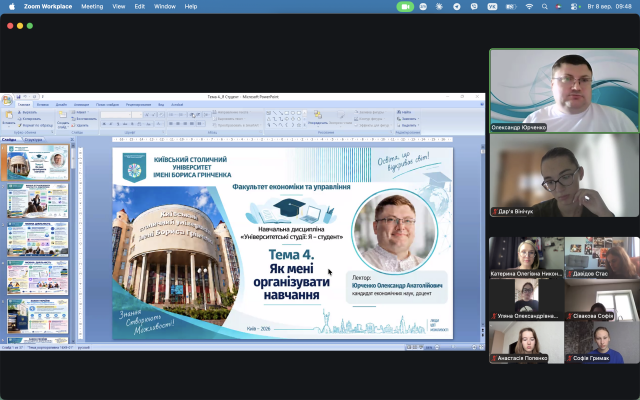Click the Упорядочить arrange button
The height and width of the screenshot is (400, 640).
point(318,118)
